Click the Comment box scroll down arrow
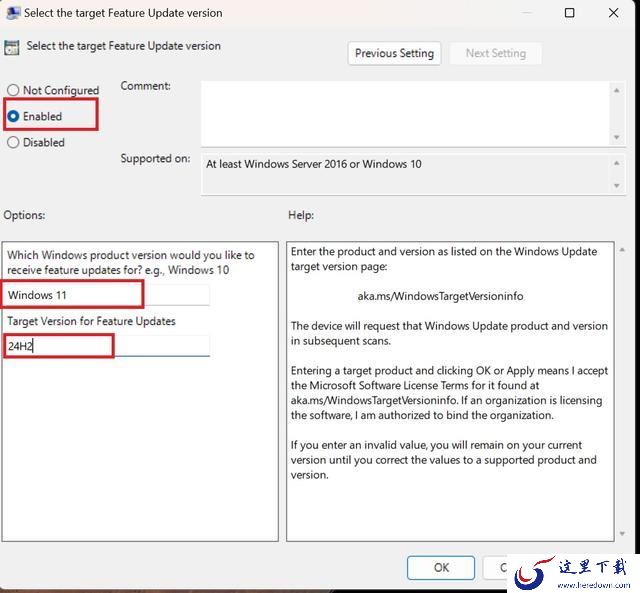Viewport: 640px width, 593px height. click(617, 137)
